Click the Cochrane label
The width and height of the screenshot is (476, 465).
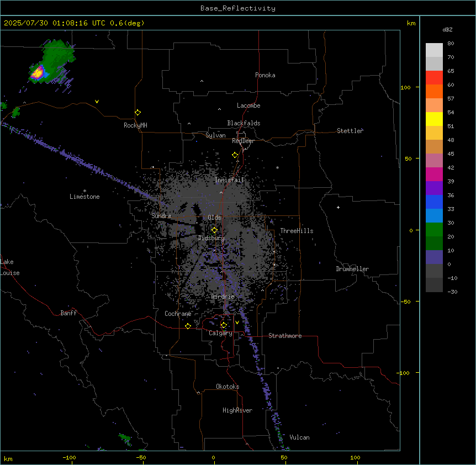pos(178,314)
